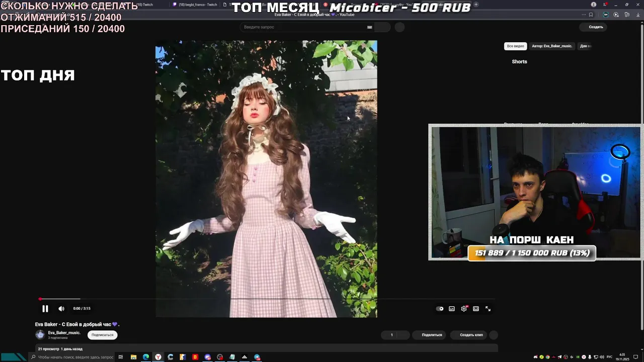Open Task View on taskbar
The image size is (644, 362).
coord(121,357)
